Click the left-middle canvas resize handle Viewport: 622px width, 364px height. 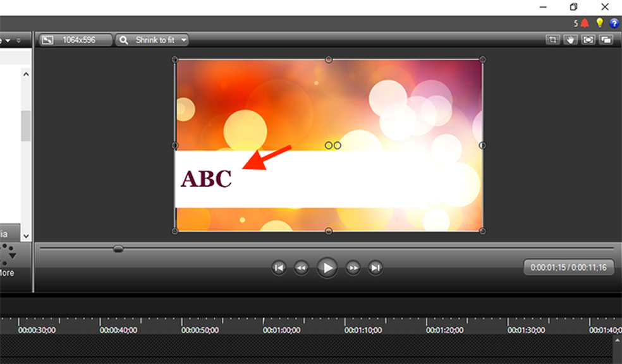click(174, 145)
